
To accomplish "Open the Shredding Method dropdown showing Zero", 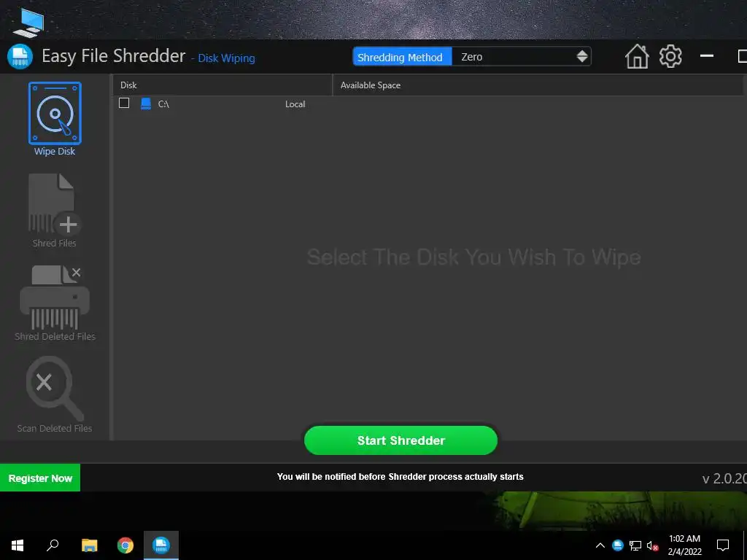I will pyautogui.click(x=521, y=57).
